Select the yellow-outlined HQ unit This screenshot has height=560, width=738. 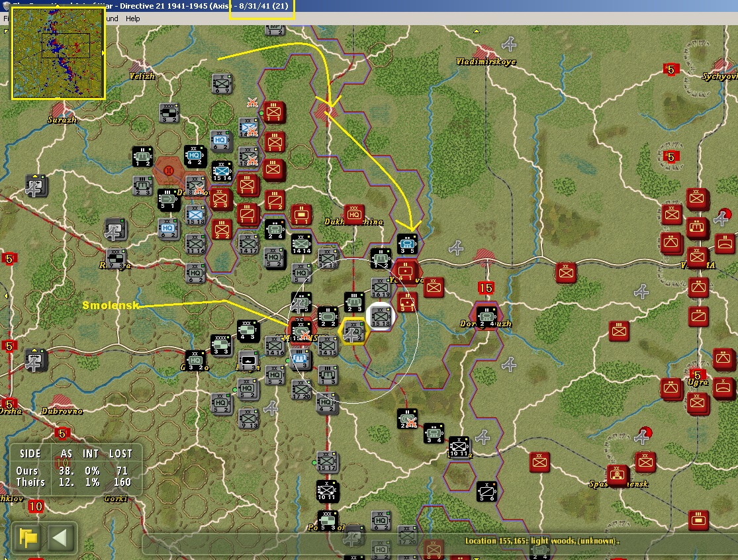tap(353, 331)
